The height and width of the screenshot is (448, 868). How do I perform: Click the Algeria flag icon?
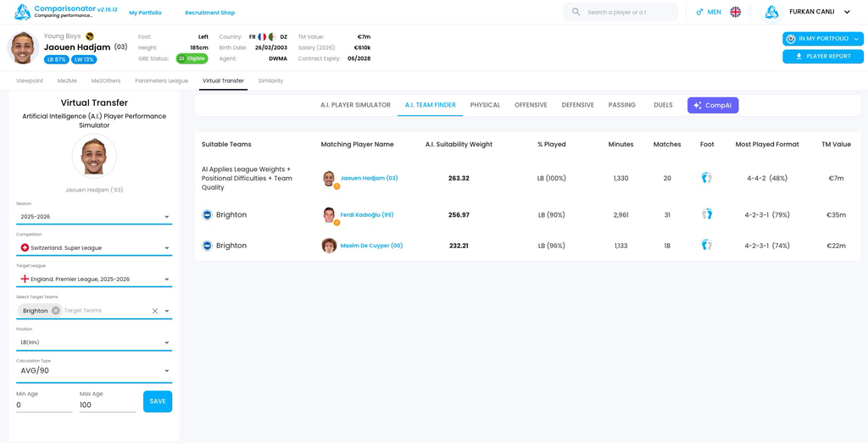272,36
